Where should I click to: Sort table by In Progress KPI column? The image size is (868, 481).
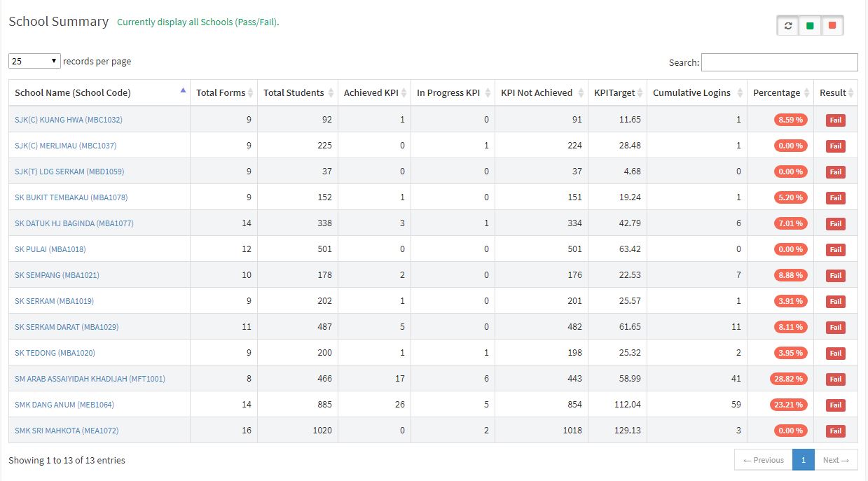tap(453, 92)
